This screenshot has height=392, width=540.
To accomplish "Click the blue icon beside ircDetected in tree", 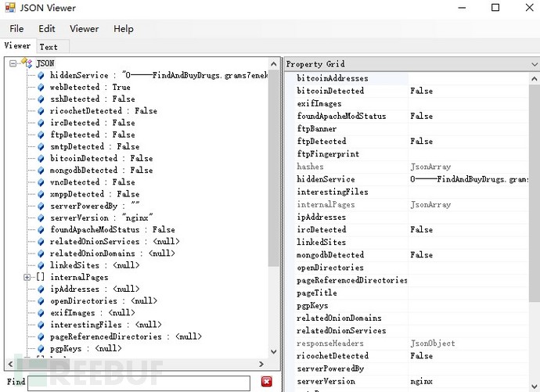I will click(x=41, y=123).
